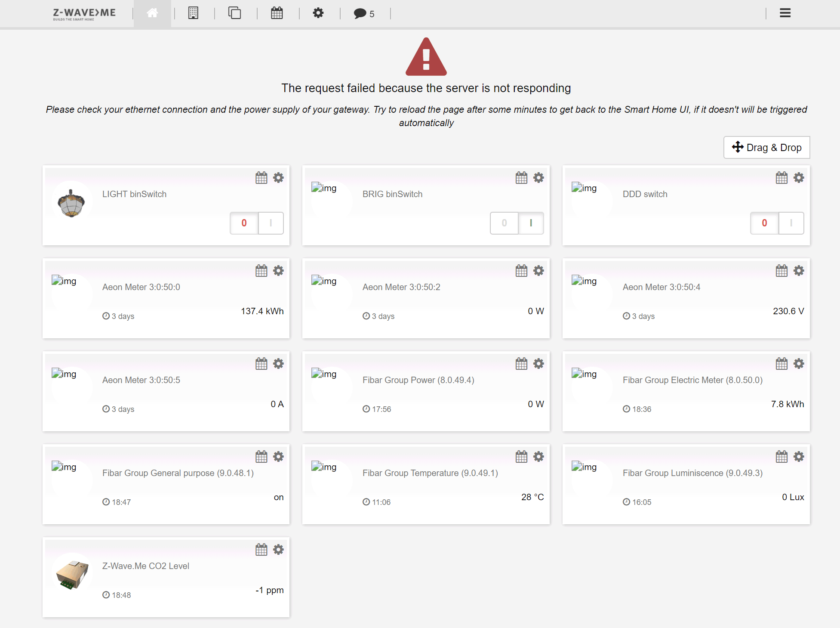Image resolution: width=840 pixels, height=628 pixels.
Task: Open history for Aeon Meter 3:0:50:5
Action: [x=262, y=364]
